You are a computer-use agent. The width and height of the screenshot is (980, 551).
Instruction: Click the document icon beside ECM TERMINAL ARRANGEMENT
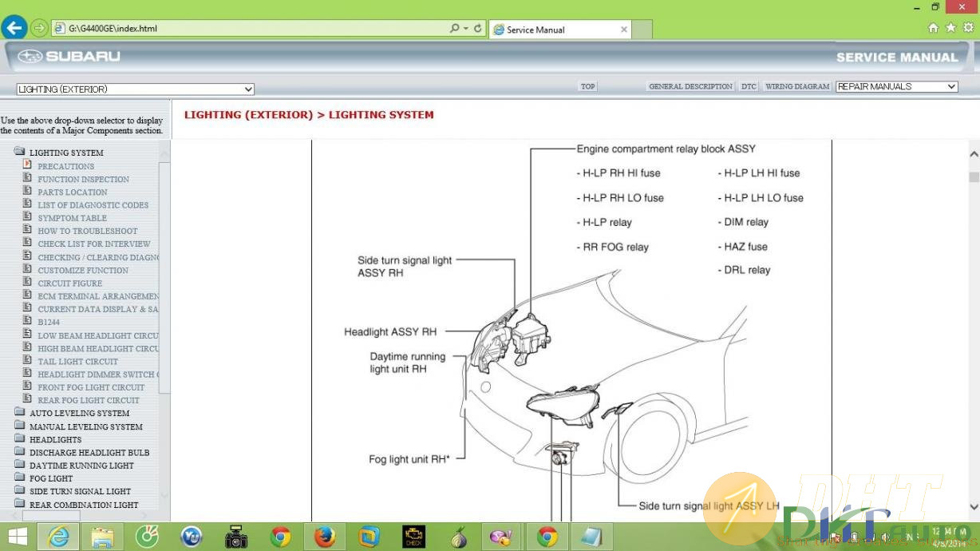(27, 295)
